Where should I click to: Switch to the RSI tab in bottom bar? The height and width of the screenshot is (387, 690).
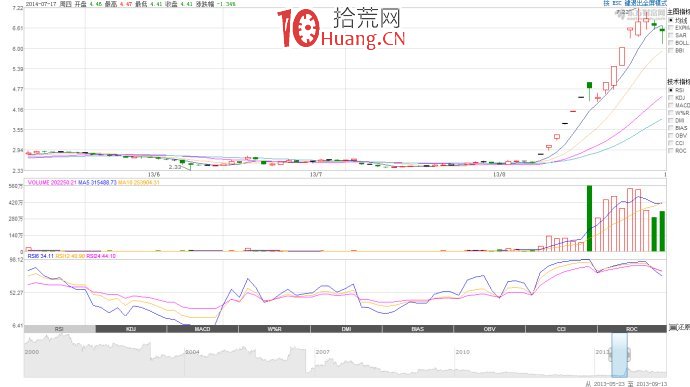point(59,329)
